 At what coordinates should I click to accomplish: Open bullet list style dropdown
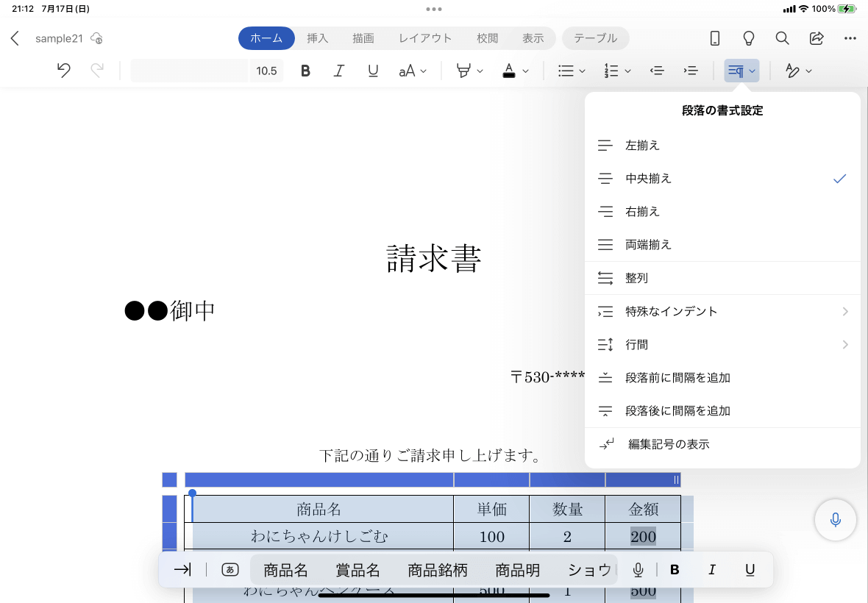point(582,71)
